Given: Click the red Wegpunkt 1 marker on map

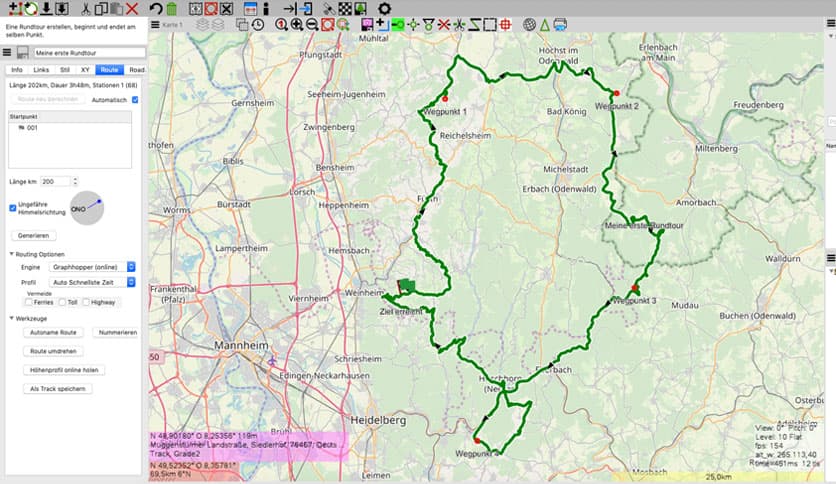Looking at the screenshot, I should coord(445,99).
